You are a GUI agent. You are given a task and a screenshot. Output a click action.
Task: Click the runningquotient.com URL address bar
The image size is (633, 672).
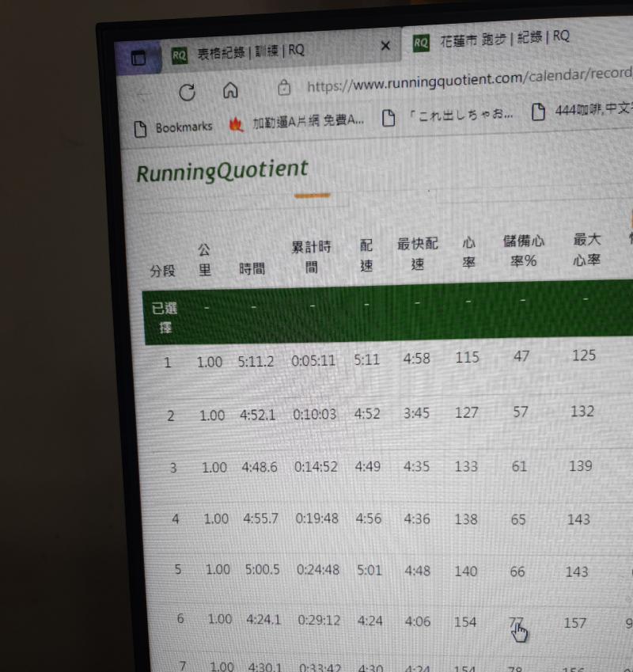pyautogui.click(x=469, y=80)
